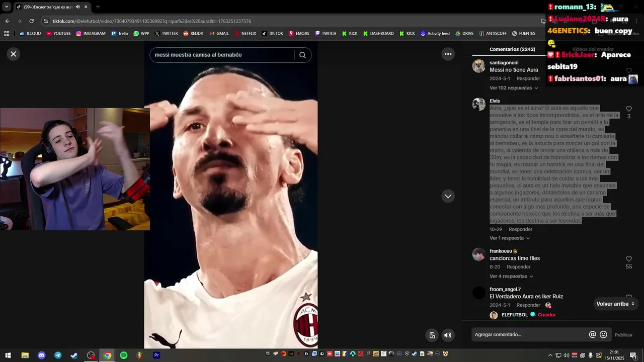Screen dimensions: 644x362
Task: Open Telegram from the taskbar
Action: pos(58,355)
